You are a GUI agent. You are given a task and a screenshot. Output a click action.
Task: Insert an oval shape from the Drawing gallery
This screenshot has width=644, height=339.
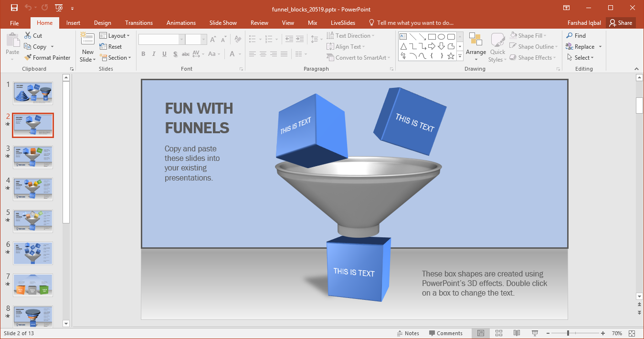[x=442, y=36]
